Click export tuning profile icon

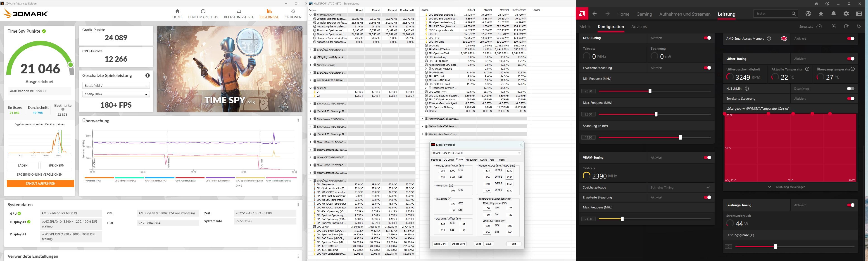(846, 26)
